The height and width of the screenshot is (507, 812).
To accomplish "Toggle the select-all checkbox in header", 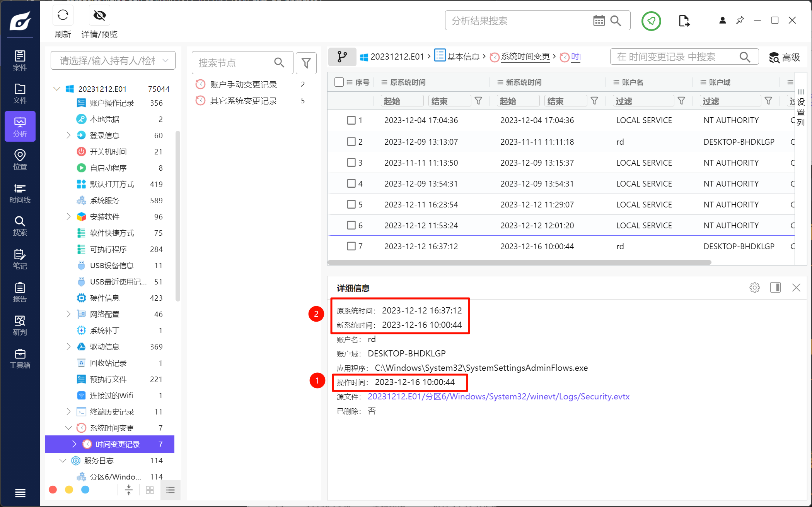I will coord(339,82).
